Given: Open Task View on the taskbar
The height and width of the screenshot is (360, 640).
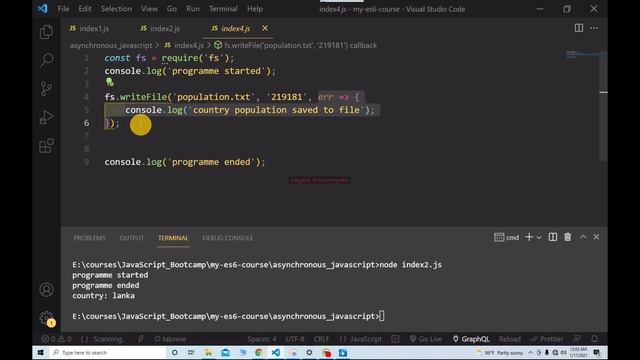Looking at the screenshot, I should [x=191, y=353].
